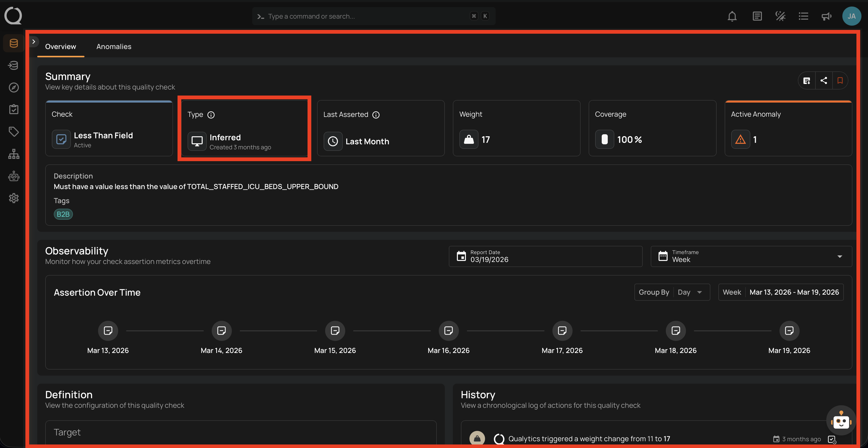Expand the collapsed side panel chevron

pyautogui.click(x=34, y=42)
